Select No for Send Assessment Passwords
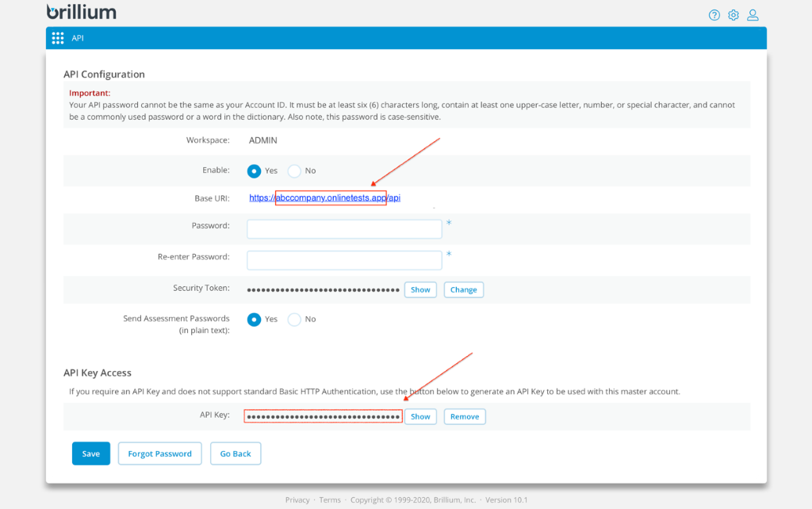Viewport: 812px width, 509px height. coord(294,320)
